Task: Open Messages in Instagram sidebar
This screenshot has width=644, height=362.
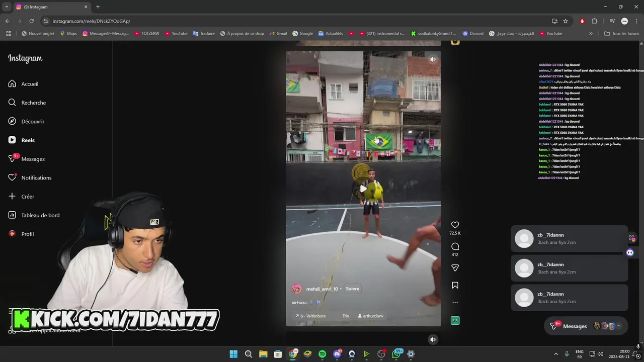Action: pos(26,159)
